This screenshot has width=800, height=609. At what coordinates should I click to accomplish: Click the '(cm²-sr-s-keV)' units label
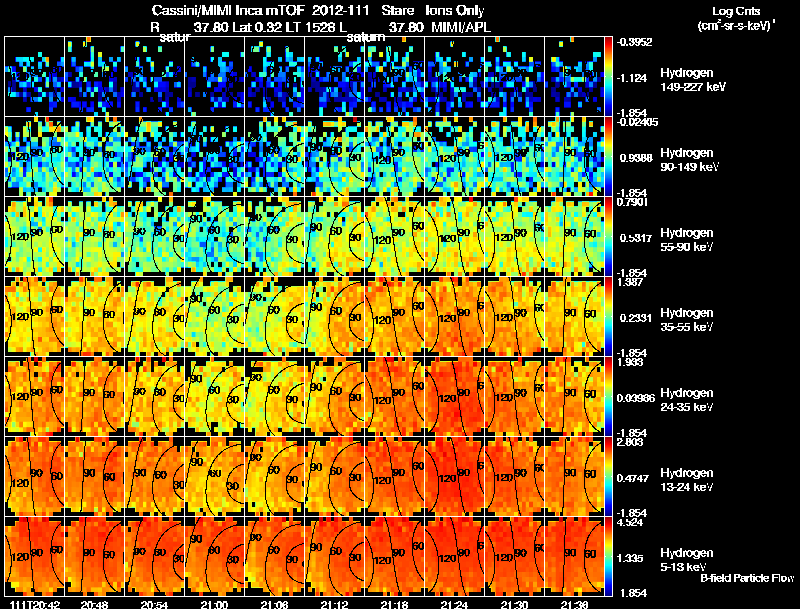(x=736, y=26)
